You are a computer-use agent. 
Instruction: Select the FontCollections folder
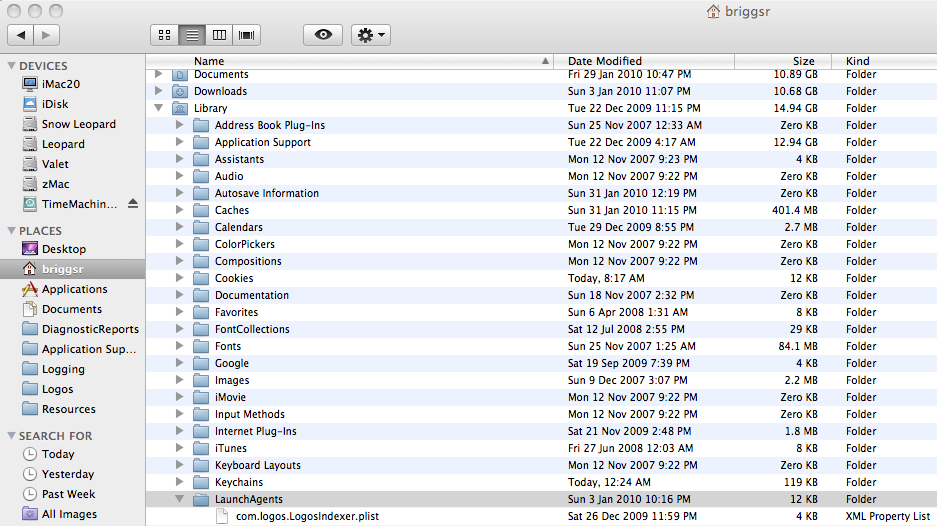541,329
